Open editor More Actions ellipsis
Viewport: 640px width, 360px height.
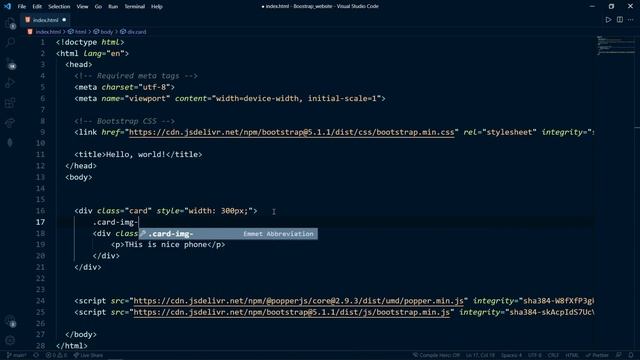[631, 20]
